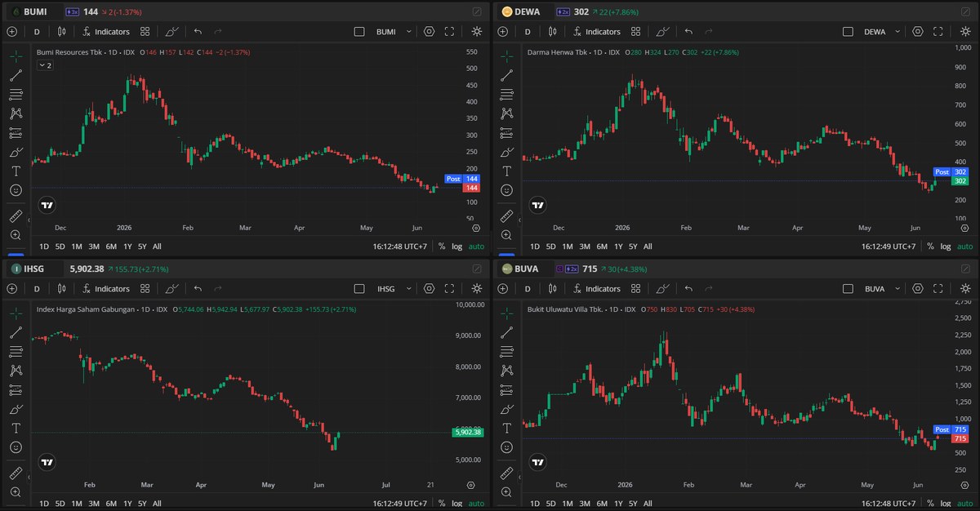The width and height of the screenshot is (980, 511).
Task: Select 1D range in BUMI chart
Action: pyautogui.click(x=44, y=247)
